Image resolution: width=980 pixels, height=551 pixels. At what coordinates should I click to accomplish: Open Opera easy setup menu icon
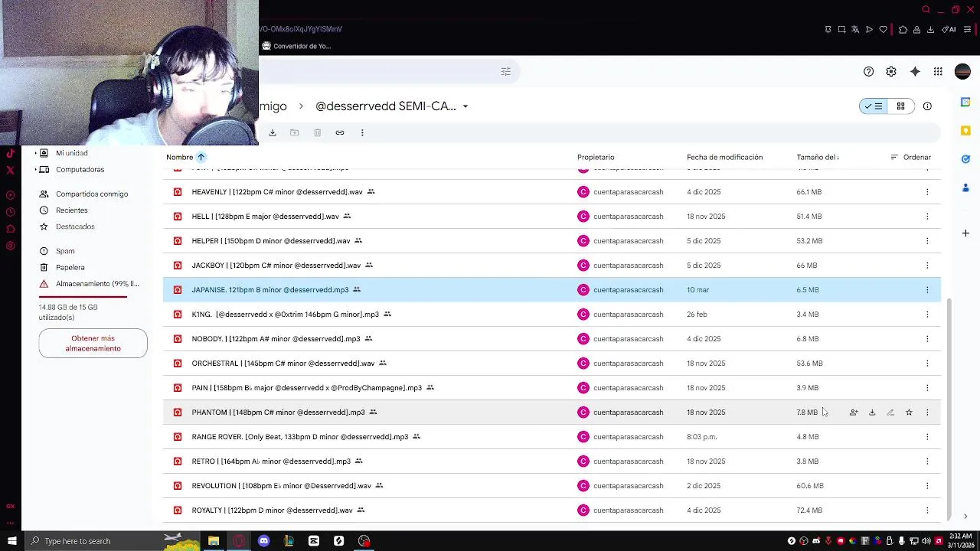(x=967, y=29)
